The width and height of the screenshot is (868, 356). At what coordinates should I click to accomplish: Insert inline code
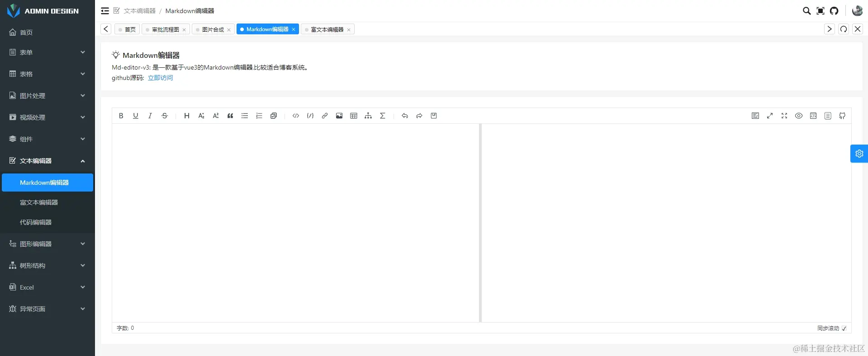click(296, 116)
